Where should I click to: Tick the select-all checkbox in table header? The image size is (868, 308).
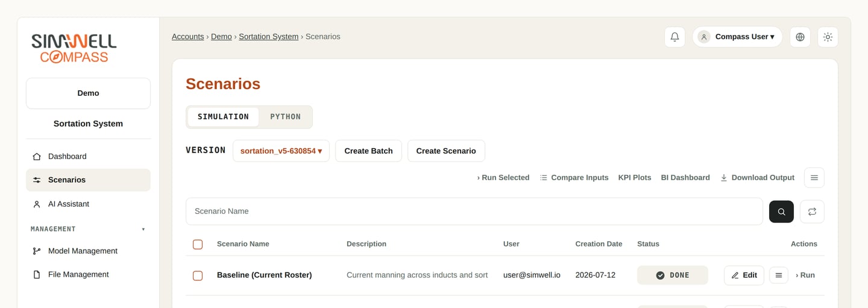tap(198, 245)
